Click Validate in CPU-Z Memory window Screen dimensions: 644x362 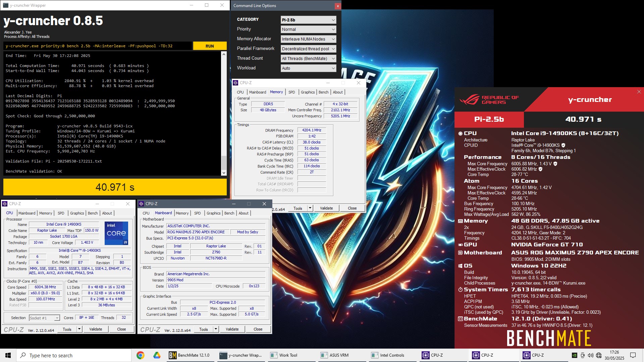(x=326, y=208)
